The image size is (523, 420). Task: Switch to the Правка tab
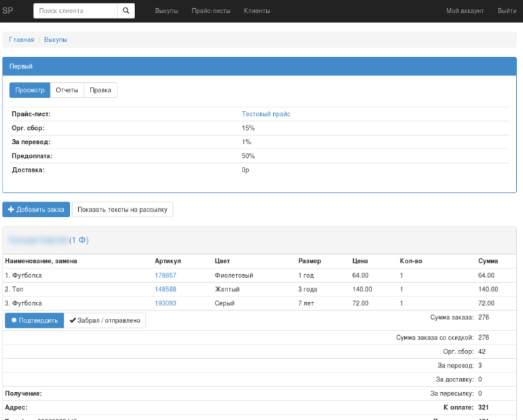tap(101, 90)
